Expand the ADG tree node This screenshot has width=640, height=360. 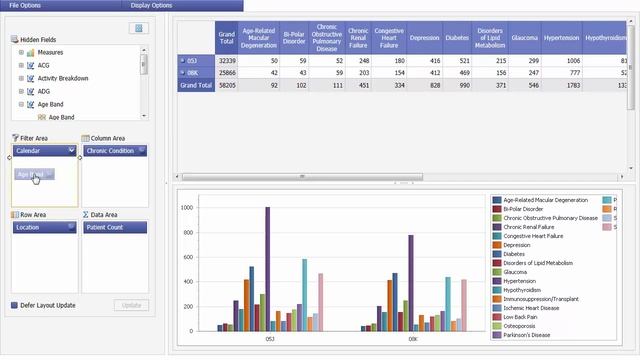click(x=21, y=91)
